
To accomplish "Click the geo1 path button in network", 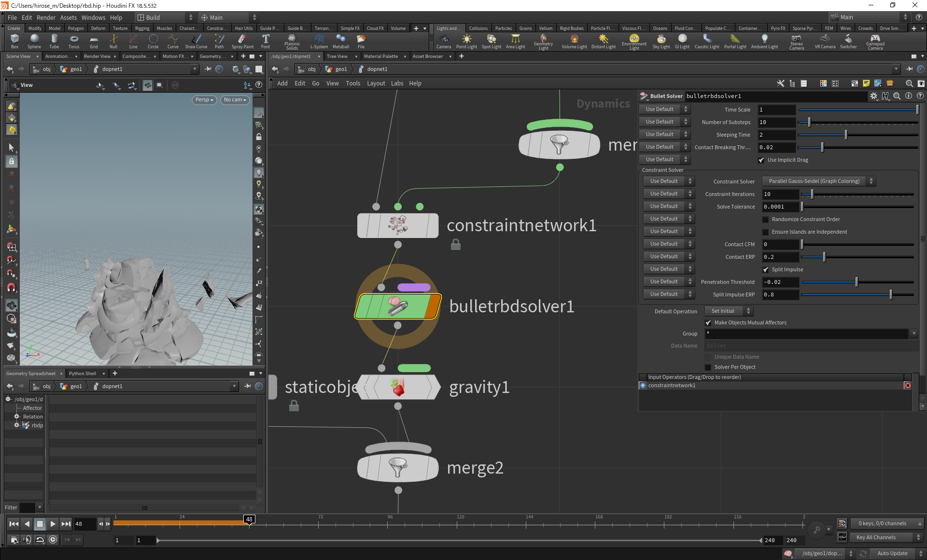I will click(x=337, y=69).
